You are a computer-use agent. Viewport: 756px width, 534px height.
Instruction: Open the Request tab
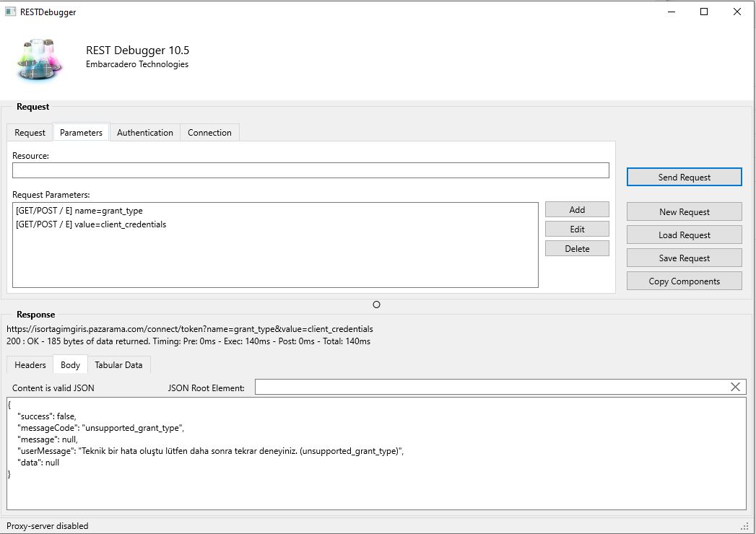[30, 133]
